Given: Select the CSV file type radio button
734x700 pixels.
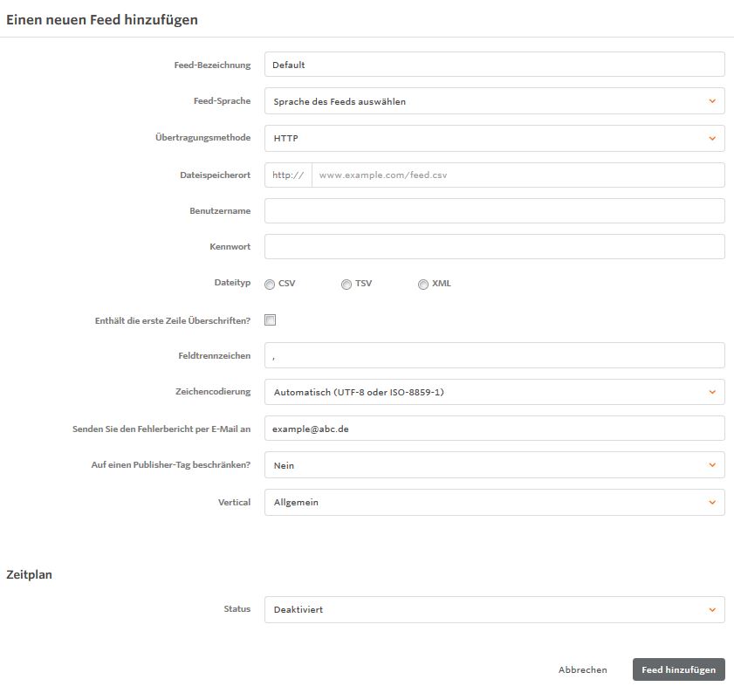Looking at the screenshot, I should click(x=270, y=285).
